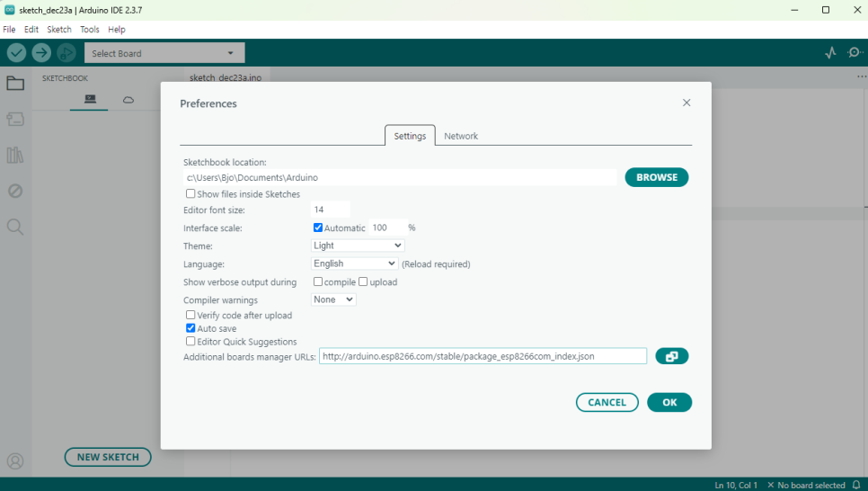This screenshot has height=491, width=868.
Task: Switch to local sketchbook computer icon
Action: pyautogui.click(x=90, y=99)
